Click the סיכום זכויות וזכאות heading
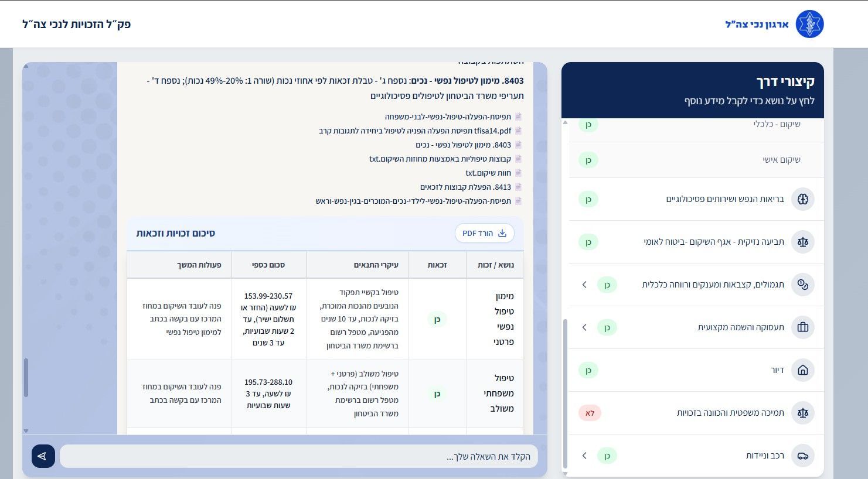This screenshot has height=479, width=868. point(176,233)
